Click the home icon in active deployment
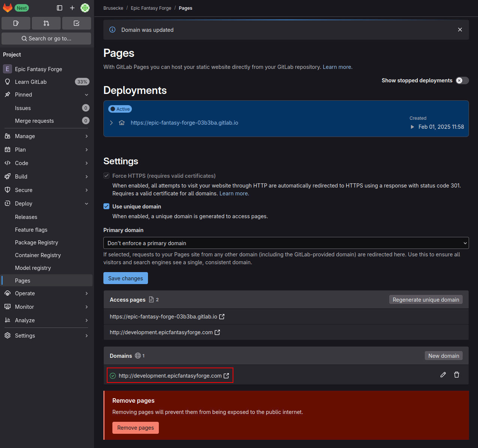478x448 pixels. (x=122, y=123)
